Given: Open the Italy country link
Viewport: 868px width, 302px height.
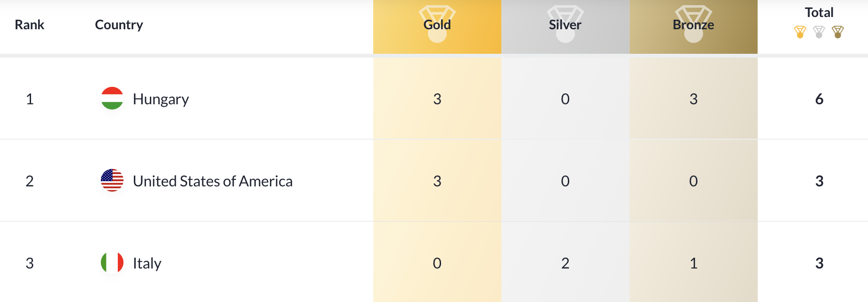Looking at the screenshot, I should (147, 263).
